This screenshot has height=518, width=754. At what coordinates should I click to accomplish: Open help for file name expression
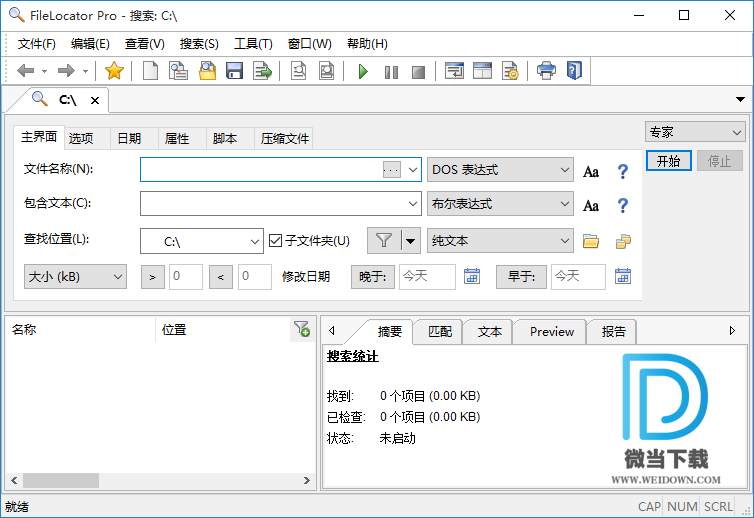623,171
